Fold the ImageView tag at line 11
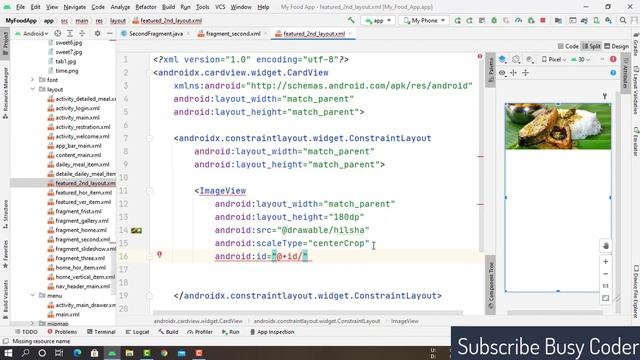The height and width of the screenshot is (360, 640). pyautogui.click(x=149, y=191)
